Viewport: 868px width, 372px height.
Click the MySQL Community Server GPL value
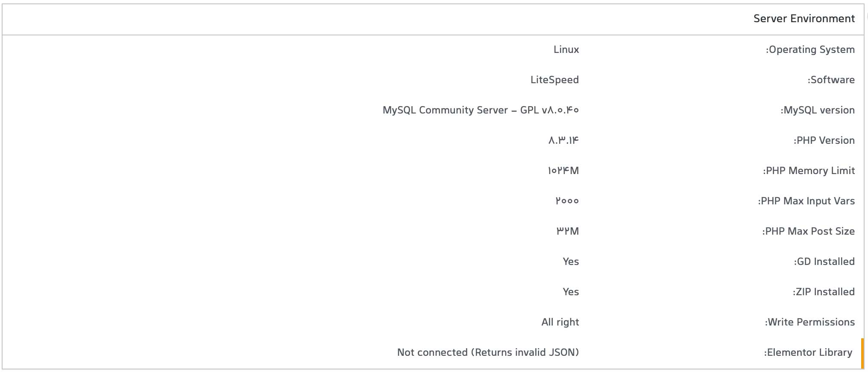(481, 110)
